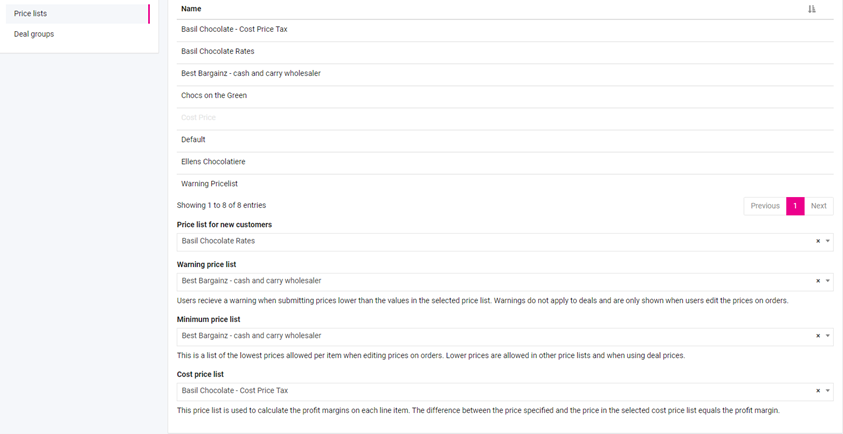
Task: Select Price lists in the sidebar
Action: 31,14
